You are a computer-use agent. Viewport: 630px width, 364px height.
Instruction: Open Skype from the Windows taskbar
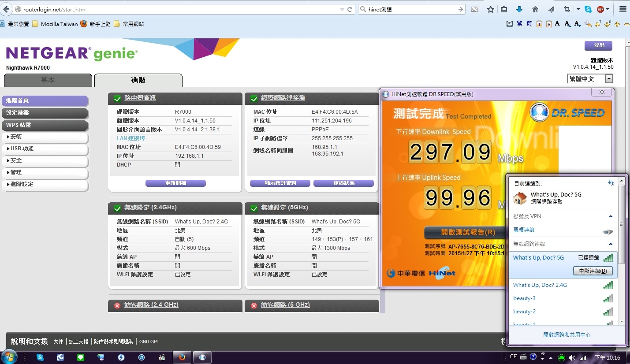tap(40, 357)
